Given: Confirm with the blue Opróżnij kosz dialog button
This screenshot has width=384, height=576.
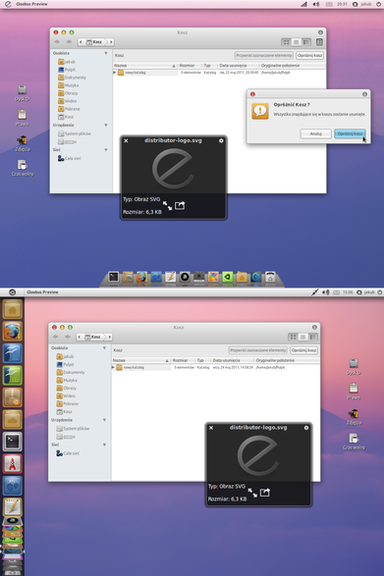Looking at the screenshot, I should click(350, 134).
